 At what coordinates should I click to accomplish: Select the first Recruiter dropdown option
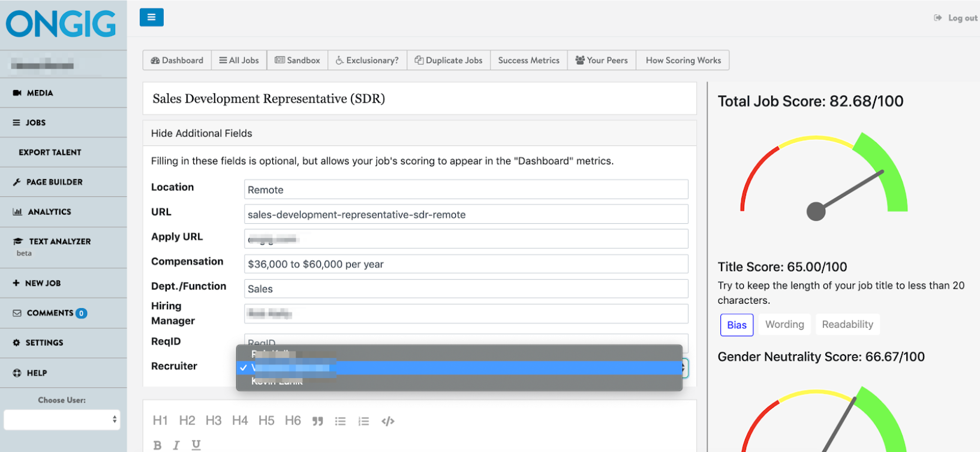click(459, 354)
